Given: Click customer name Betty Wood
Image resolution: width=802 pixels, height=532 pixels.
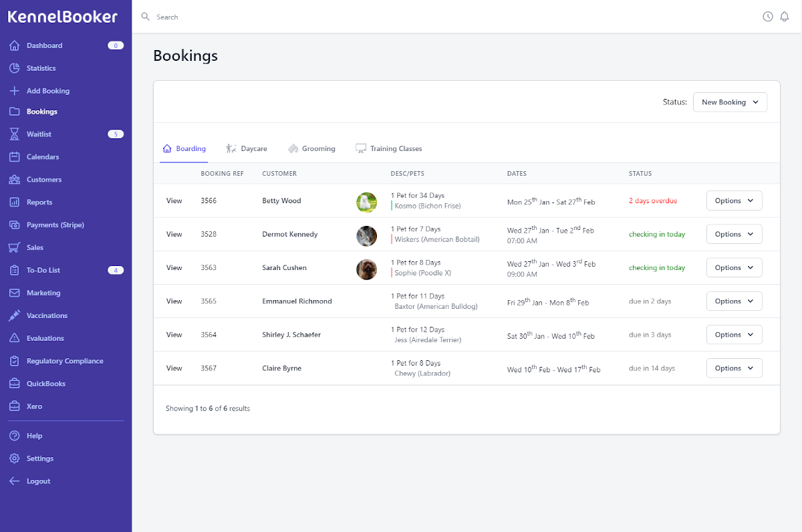Looking at the screenshot, I should pos(281,201).
